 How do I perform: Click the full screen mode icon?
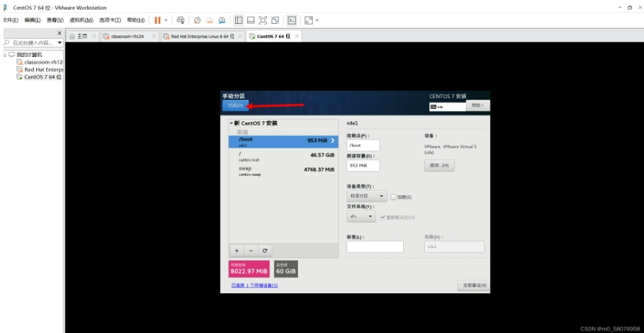pyautogui.click(x=263, y=20)
